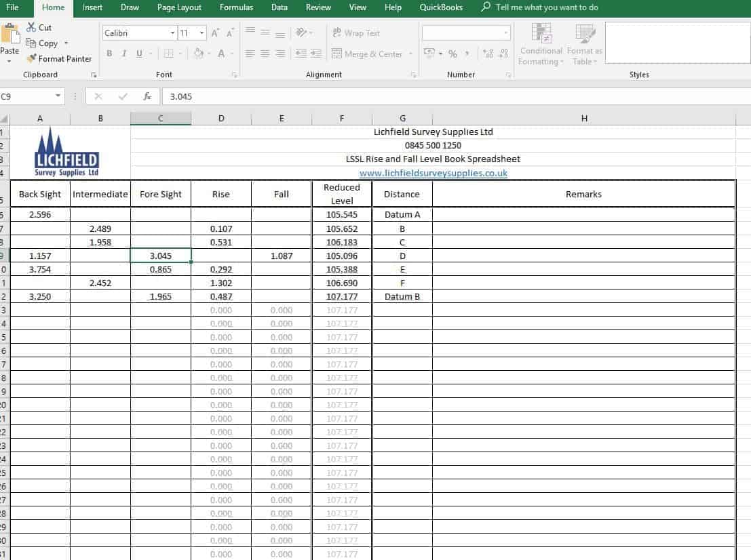Click the Orientation angled text icon
This screenshot has width=751, height=560.
click(301, 32)
